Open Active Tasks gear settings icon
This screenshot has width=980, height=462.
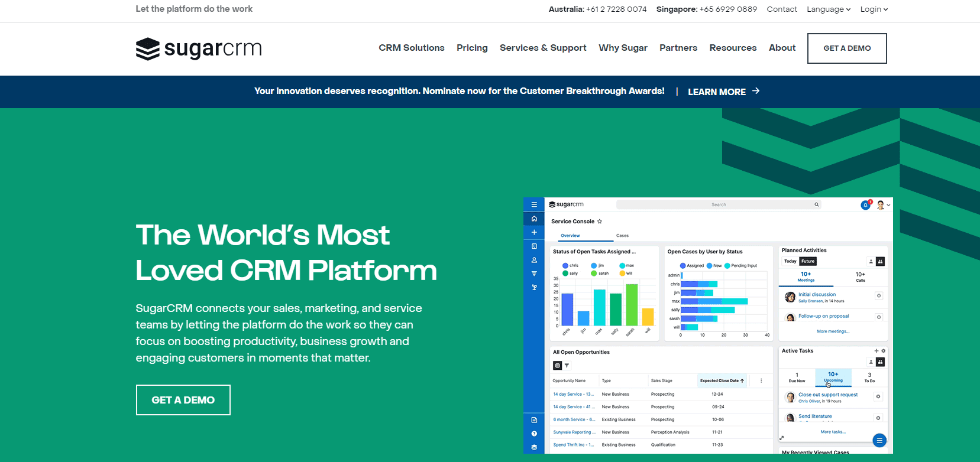(x=884, y=351)
